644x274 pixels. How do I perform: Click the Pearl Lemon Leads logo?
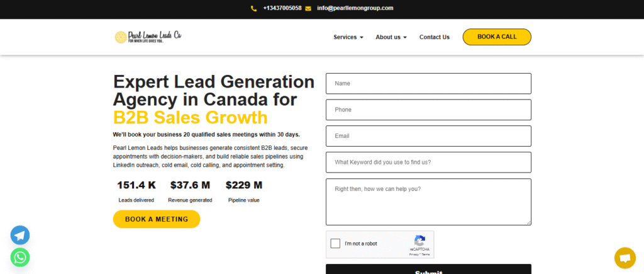[x=148, y=37]
